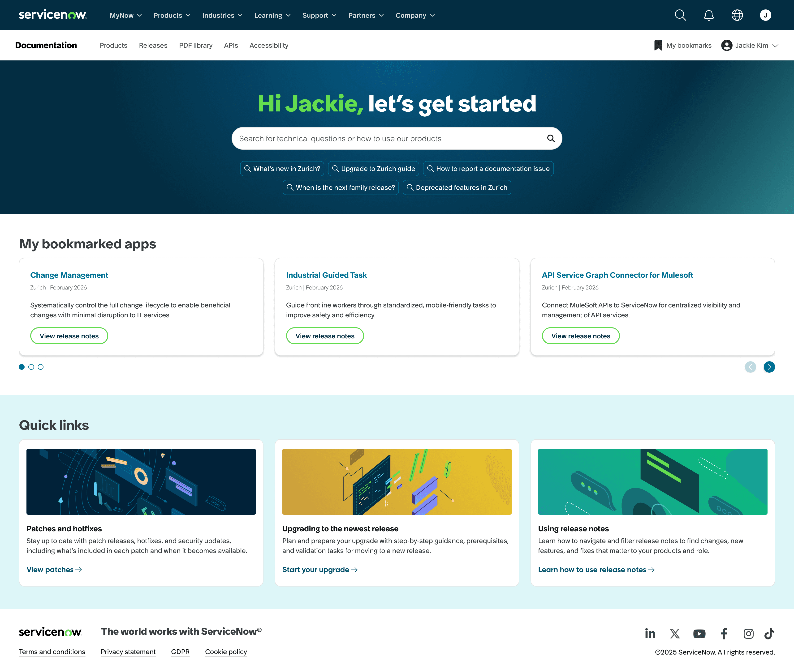This screenshot has width=794, height=672.
Task: Click the globe language selector icon
Action: [x=737, y=15]
